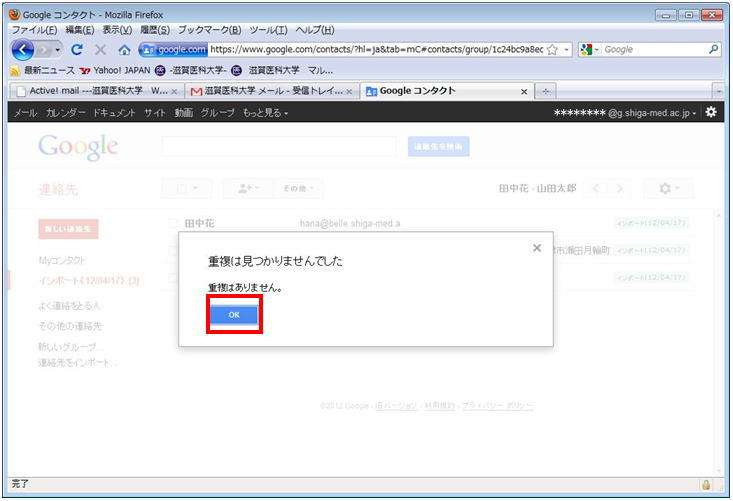
Task: Click the blue contact search button
Action: [438, 146]
